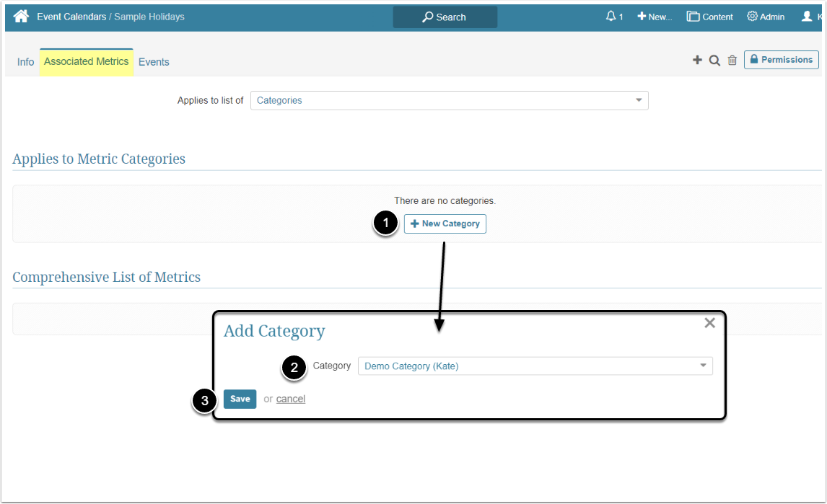Image resolution: width=827 pixels, height=504 pixels.
Task: Open the New... menu in header
Action: pos(655,17)
